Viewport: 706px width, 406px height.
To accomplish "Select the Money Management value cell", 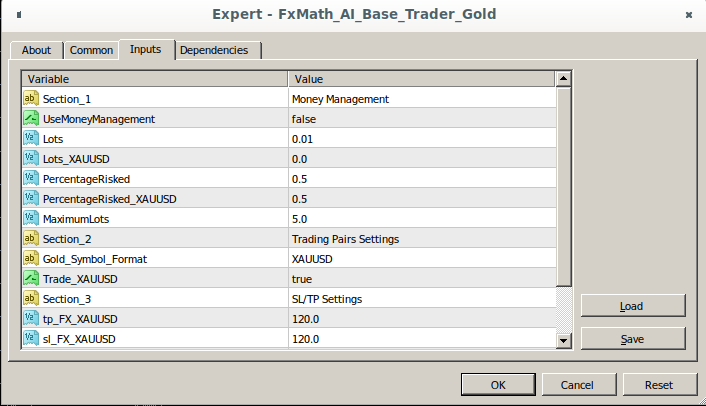I will 422,99.
